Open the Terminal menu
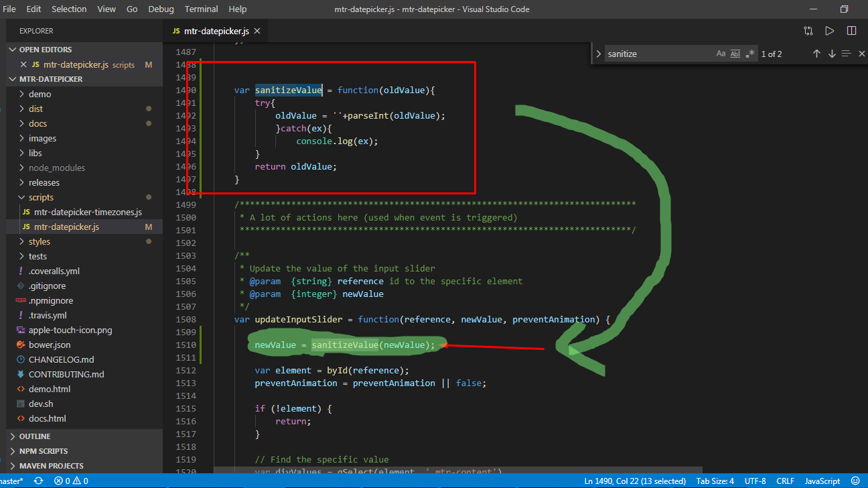The image size is (868, 488). (x=201, y=9)
